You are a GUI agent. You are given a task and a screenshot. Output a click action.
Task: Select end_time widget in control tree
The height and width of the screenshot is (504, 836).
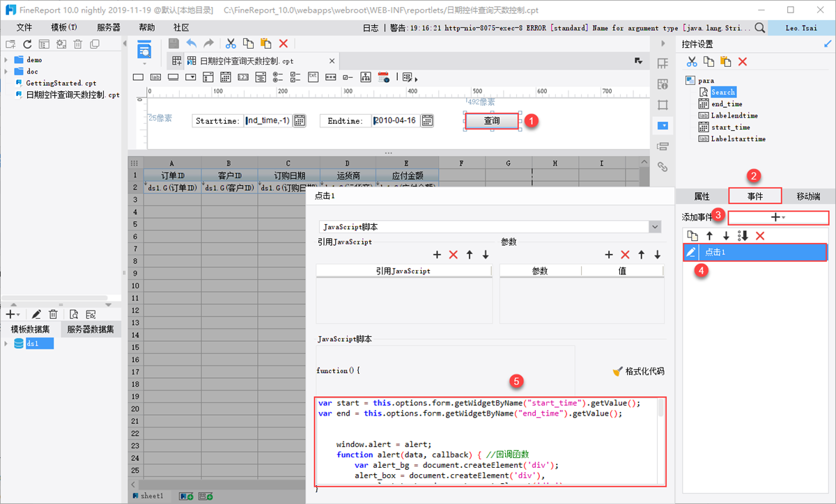727,104
